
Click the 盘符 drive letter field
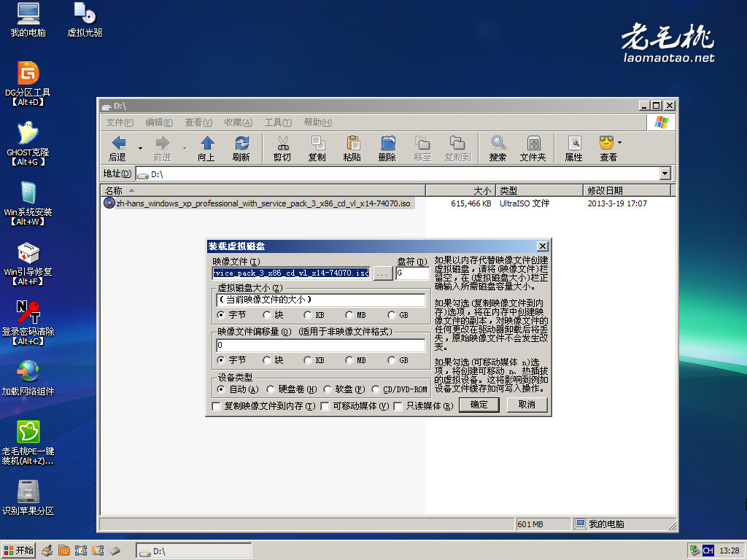click(x=413, y=273)
